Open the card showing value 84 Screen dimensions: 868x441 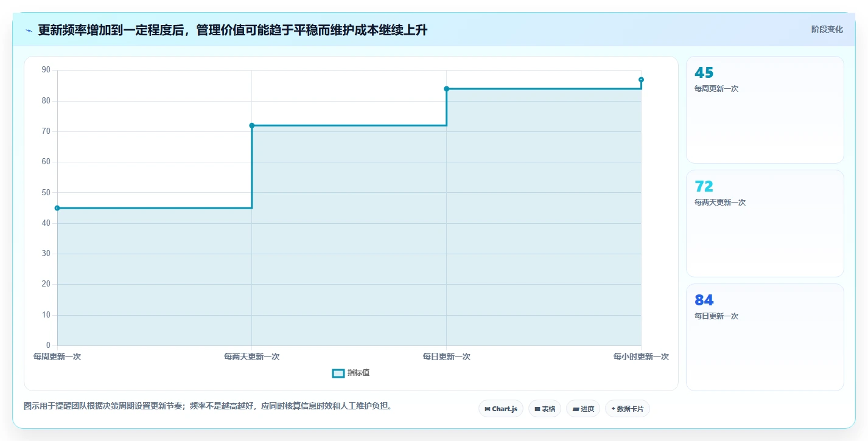pos(765,337)
